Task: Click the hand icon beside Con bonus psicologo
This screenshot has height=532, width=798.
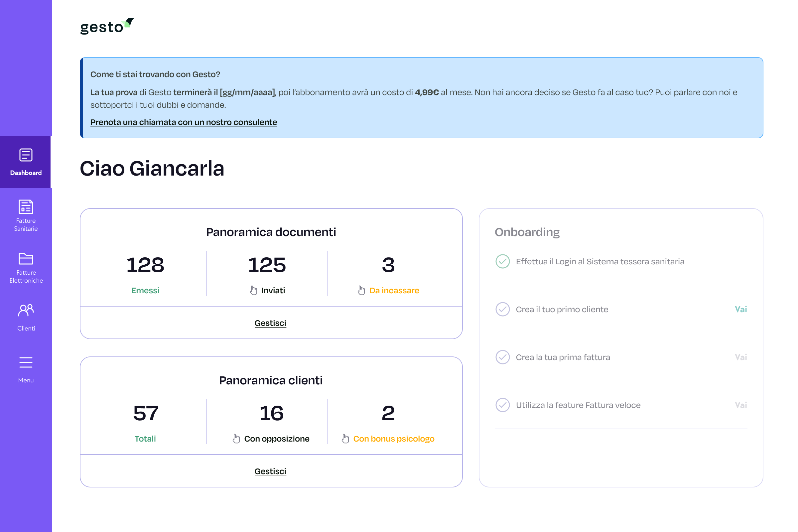Action: pyautogui.click(x=345, y=439)
